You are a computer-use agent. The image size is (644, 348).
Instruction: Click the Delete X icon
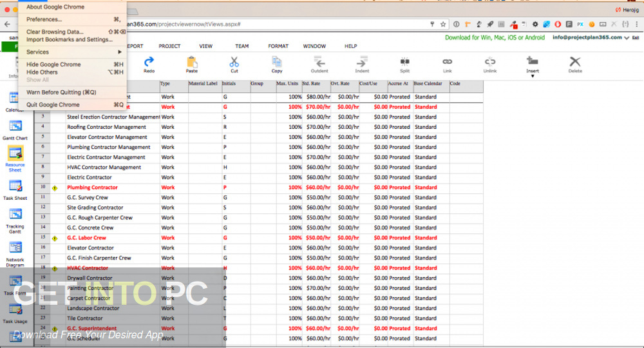(x=575, y=62)
